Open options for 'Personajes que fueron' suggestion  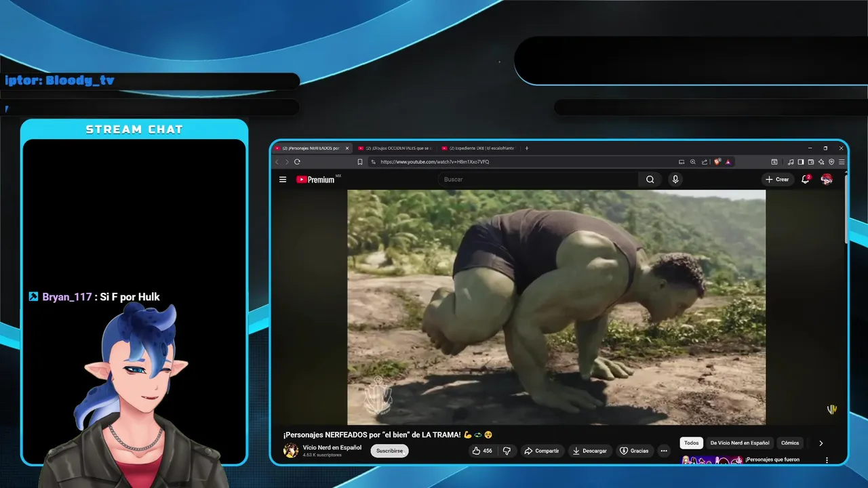point(827,460)
